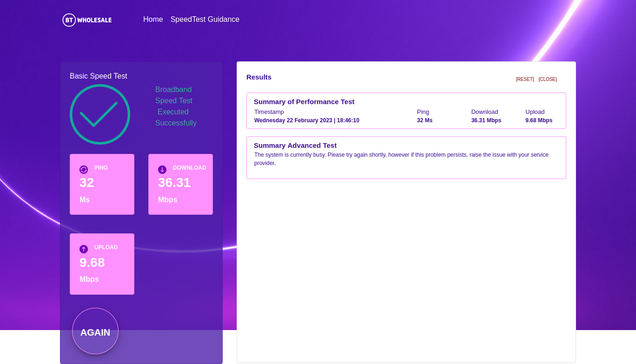
Task: Select the Upload card showing 9.68 Mbps
Action: (102, 264)
